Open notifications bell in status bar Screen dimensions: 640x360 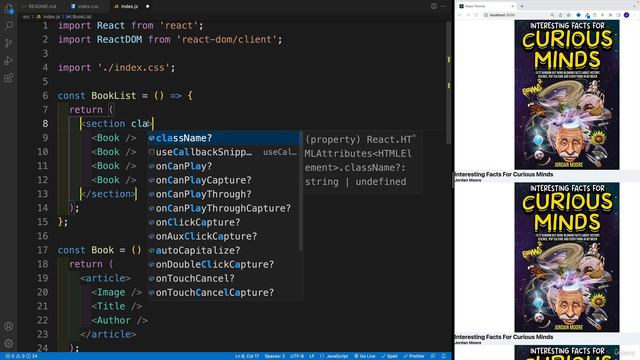pyautogui.click(x=444, y=356)
